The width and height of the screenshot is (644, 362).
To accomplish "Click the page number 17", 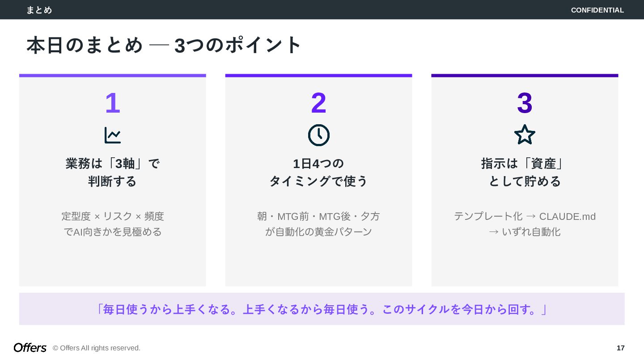I will [x=621, y=348].
